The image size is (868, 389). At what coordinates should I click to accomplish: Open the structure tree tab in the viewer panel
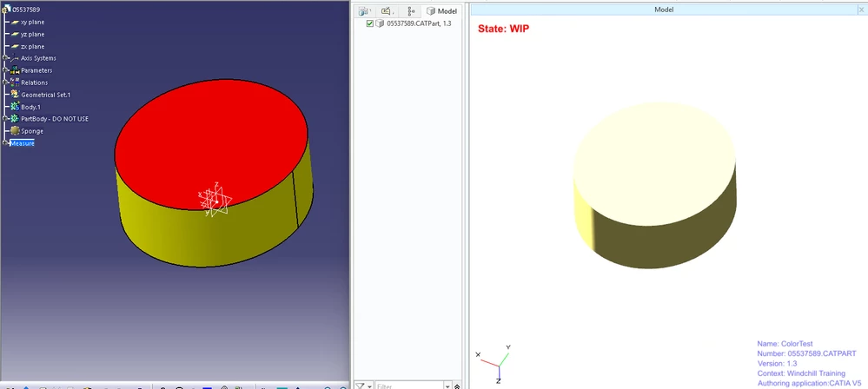click(411, 11)
